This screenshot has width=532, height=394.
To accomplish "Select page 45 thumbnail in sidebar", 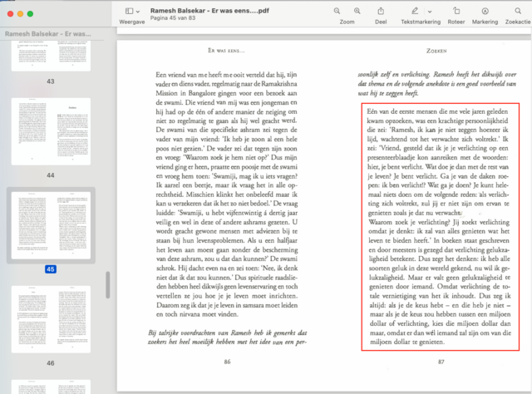I will pyautogui.click(x=51, y=225).
